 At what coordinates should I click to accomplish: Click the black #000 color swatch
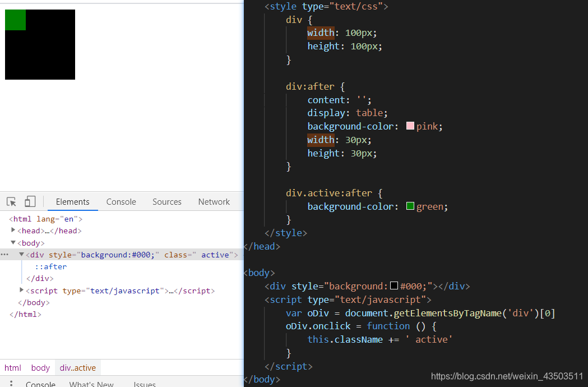(393, 285)
